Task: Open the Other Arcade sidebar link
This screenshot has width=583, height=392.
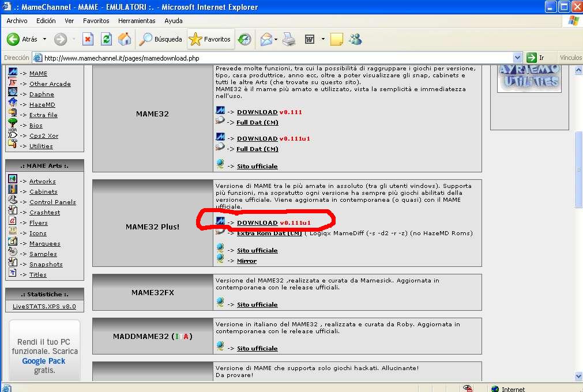Action: click(50, 84)
